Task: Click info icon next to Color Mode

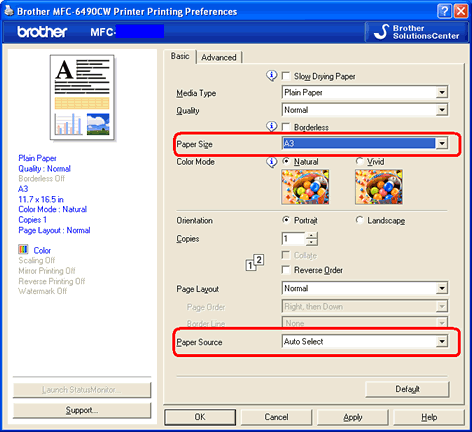Action: (272, 162)
